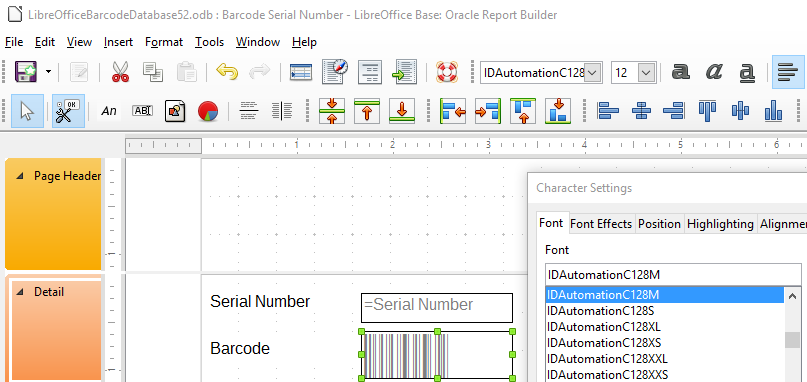Click the Help lifebuoy icon
The image size is (807, 382).
tap(447, 72)
